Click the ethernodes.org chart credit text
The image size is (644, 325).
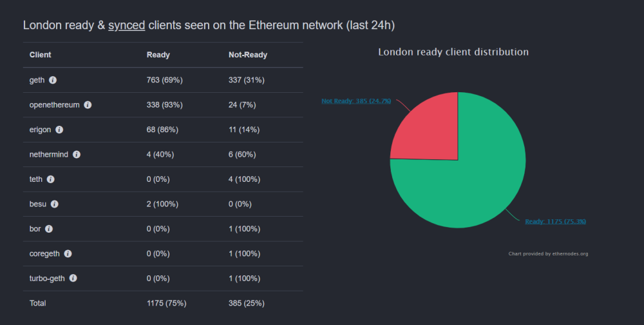548,253
